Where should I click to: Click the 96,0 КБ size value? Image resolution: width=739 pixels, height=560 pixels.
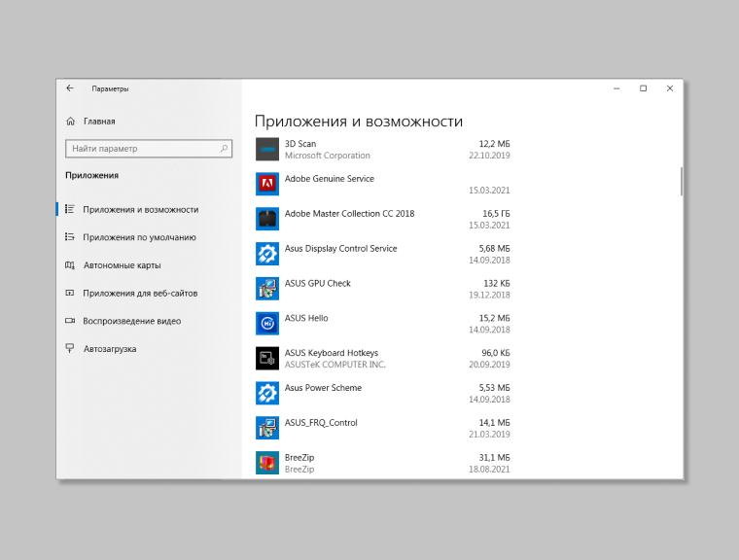pos(496,353)
